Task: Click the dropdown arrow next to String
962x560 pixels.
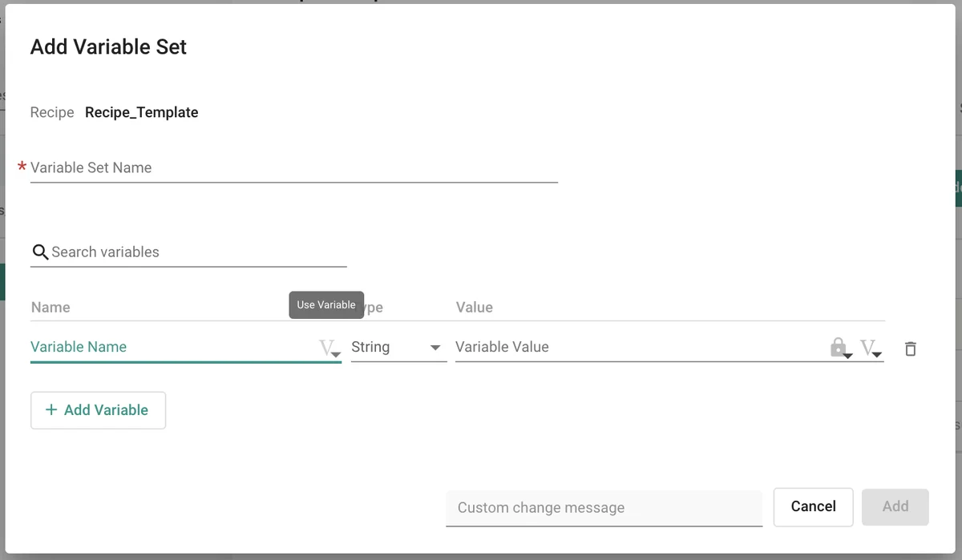Action: coord(435,348)
